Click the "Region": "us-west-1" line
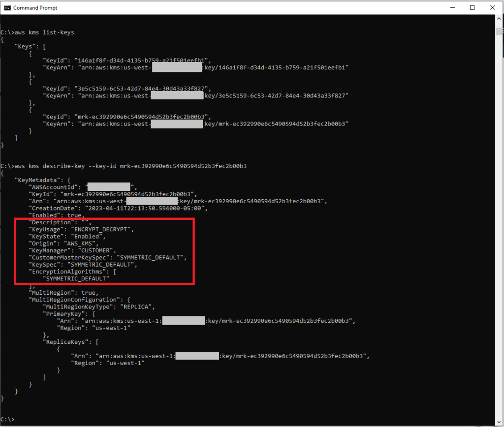This screenshot has height=427, width=504. (x=108, y=363)
